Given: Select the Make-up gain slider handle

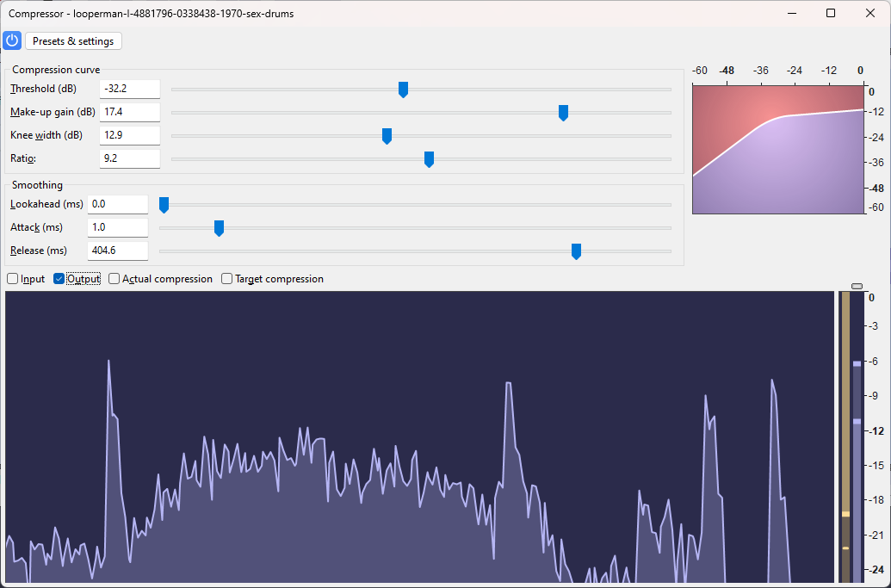Looking at the screenshot, I should pos(563,112).
